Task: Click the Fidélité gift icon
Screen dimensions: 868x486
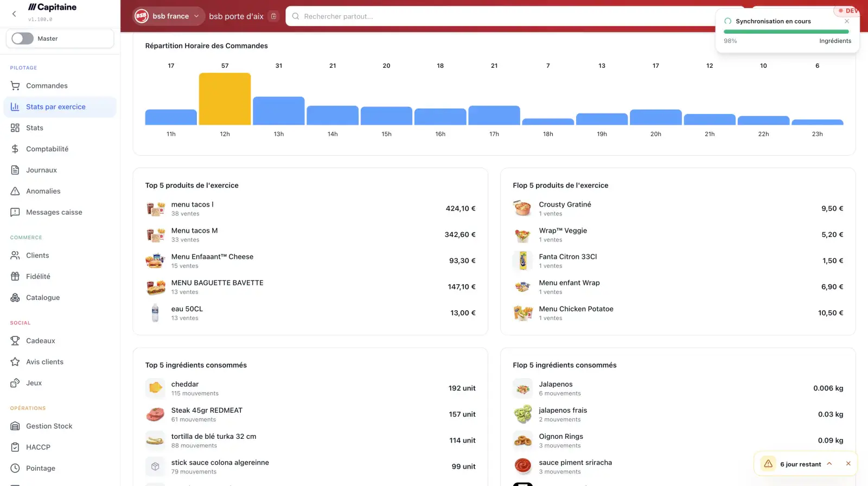Action: 15,277
